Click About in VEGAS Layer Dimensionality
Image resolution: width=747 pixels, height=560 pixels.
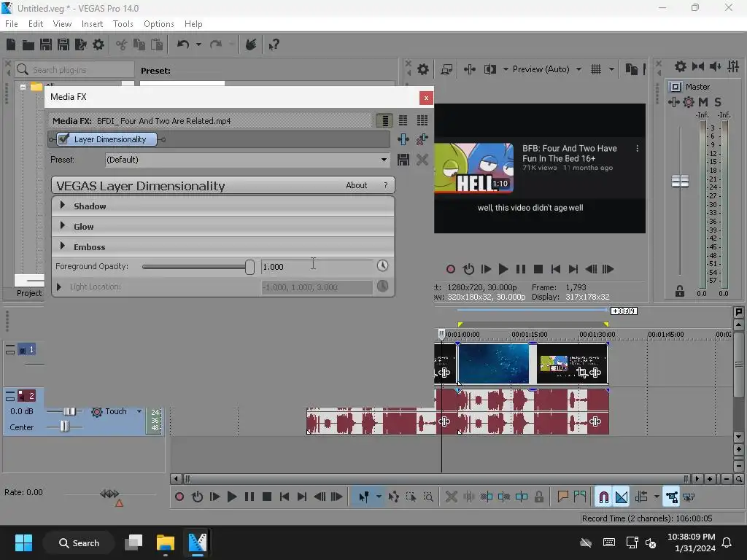356,185
